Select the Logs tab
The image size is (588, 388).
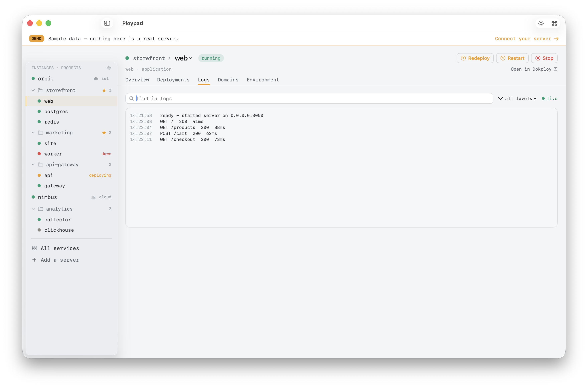pyautogui.click(x=204, y=80)
